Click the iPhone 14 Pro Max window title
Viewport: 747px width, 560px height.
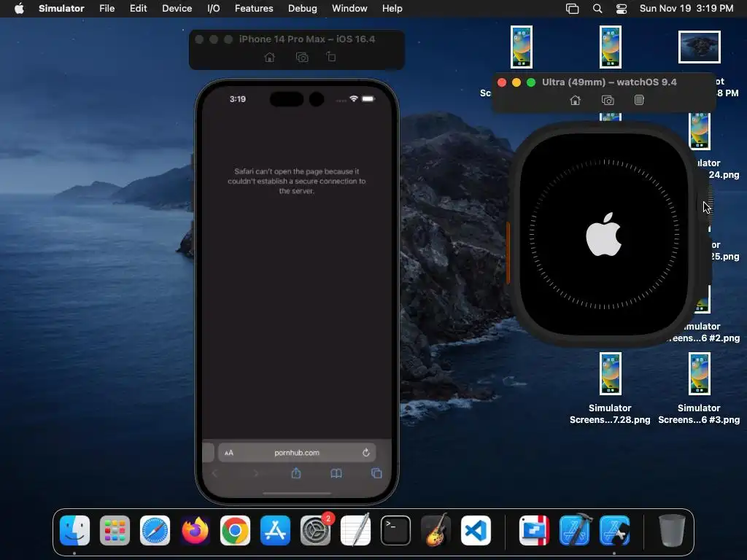pos(307,39)
